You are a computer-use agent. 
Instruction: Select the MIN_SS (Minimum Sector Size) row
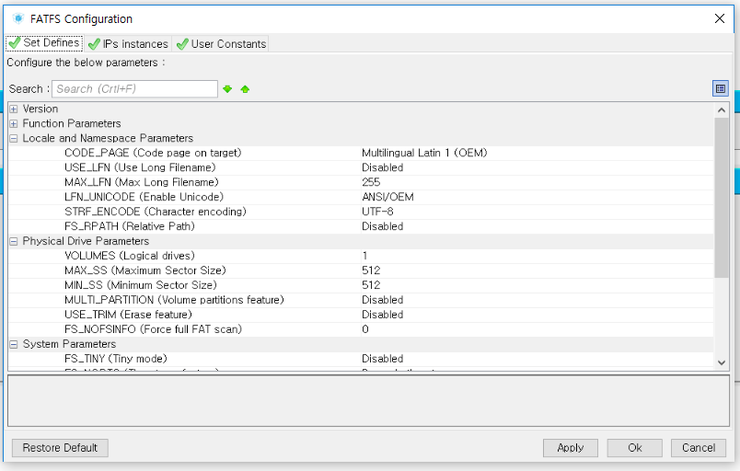pyautogui.click(x=361, y=285)
